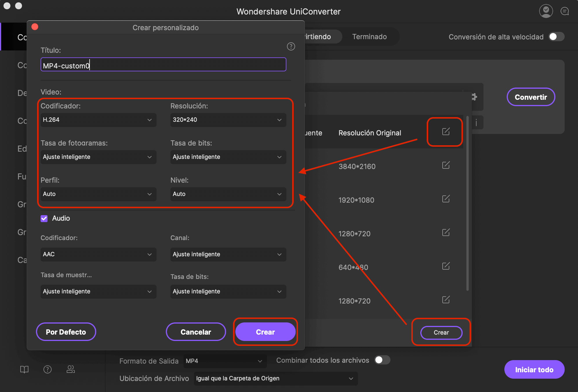Open the video Codificador H.264 dropdown

click(99, 120)
